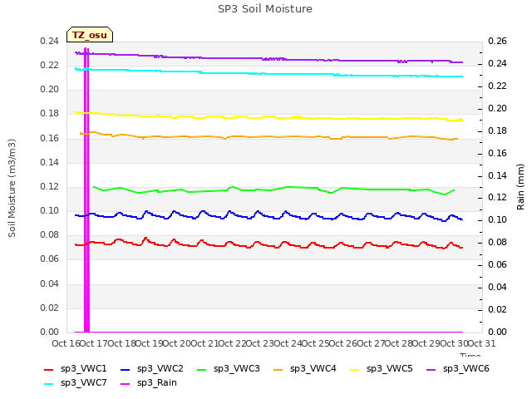Click the TZ_osu annotation label

[90, 35]
